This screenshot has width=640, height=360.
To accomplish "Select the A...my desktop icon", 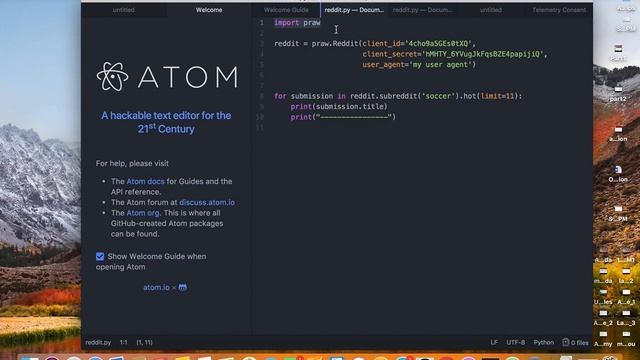I will [603, 339].
